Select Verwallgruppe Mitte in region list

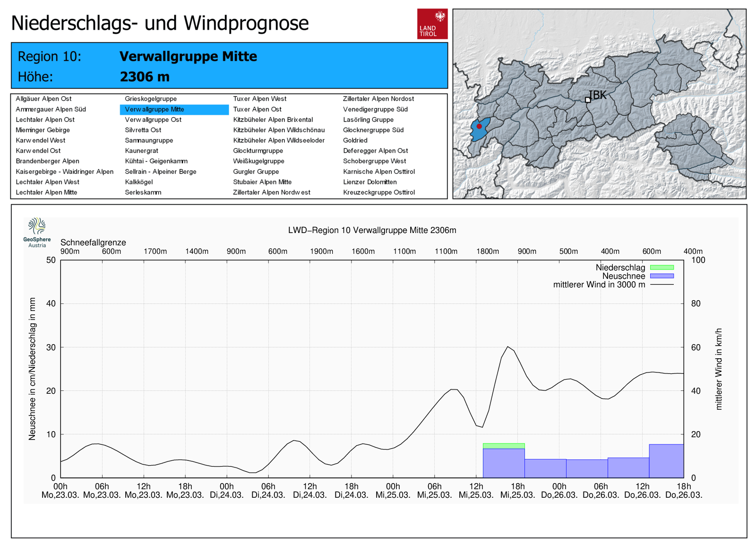155,109
